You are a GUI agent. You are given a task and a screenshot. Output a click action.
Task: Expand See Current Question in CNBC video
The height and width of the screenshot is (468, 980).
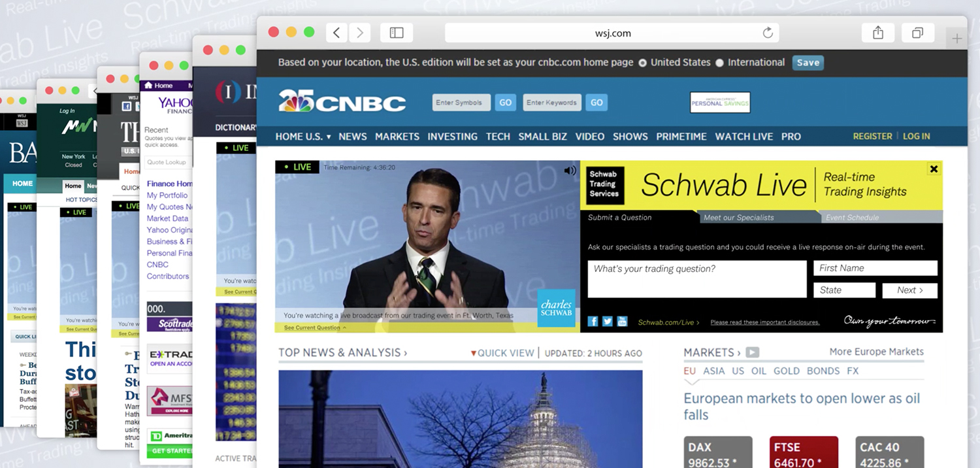pyautogui.click(x=315, y=327)
